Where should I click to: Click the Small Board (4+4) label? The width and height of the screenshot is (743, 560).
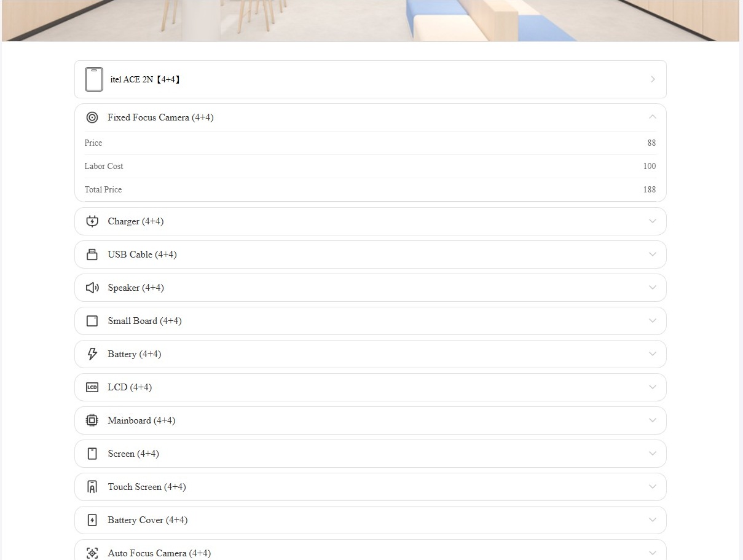144,321
